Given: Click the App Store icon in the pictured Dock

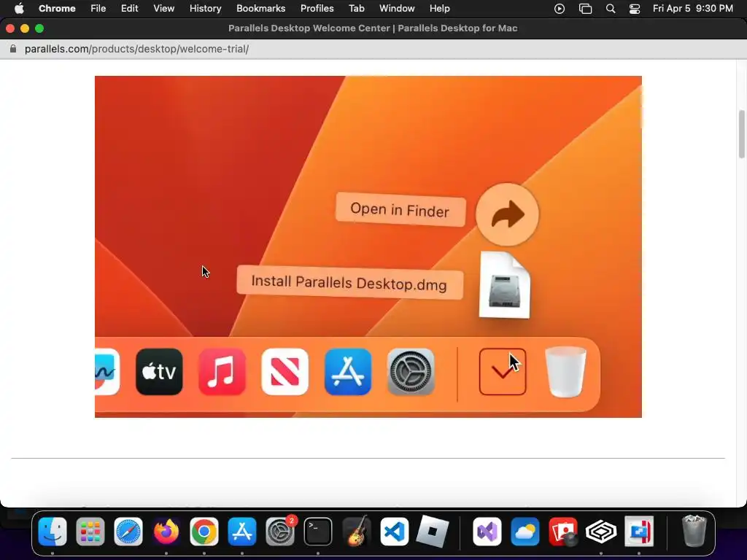Looking at the screenshot, I should tap(348, 372).
